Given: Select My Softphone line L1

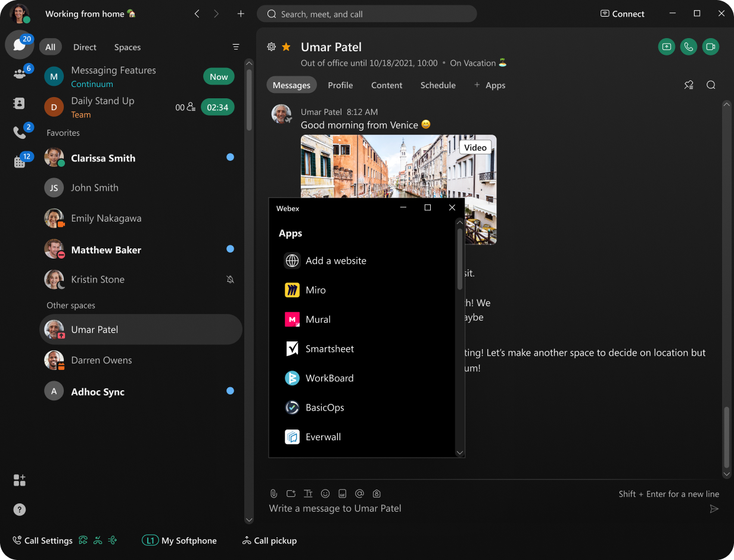Looking at the screenshot, I should 179,541.
